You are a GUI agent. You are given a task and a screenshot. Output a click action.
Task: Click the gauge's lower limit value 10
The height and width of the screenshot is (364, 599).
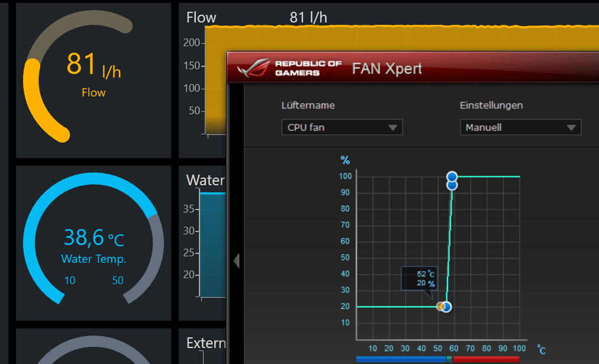pyautogui.click(x=70, y=281)
